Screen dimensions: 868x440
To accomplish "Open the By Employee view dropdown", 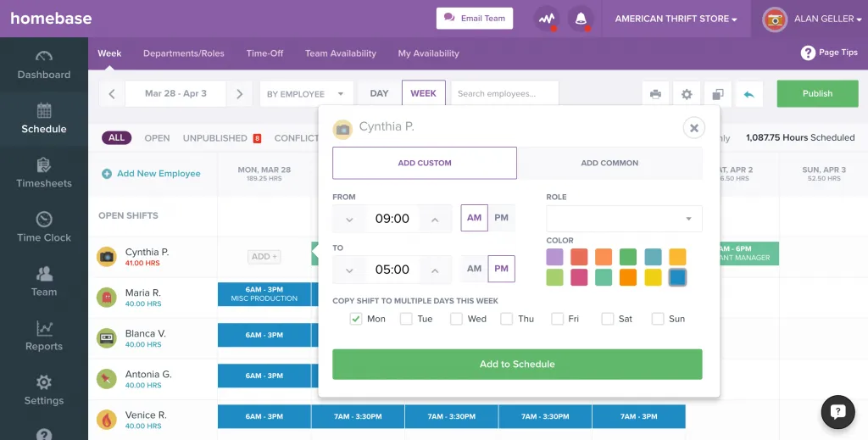I will [306, 94].
